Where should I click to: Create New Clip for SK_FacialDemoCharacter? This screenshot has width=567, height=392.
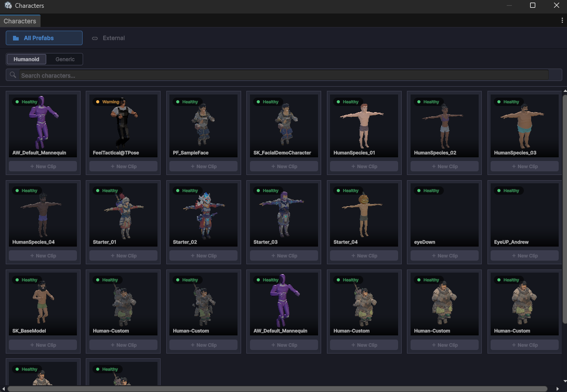[284, 167]
